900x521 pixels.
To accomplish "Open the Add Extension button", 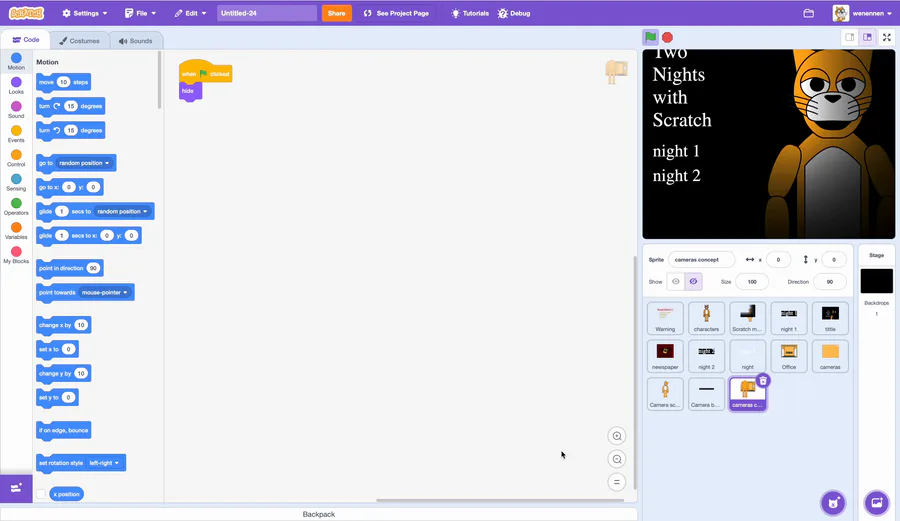I will [16, 488].
